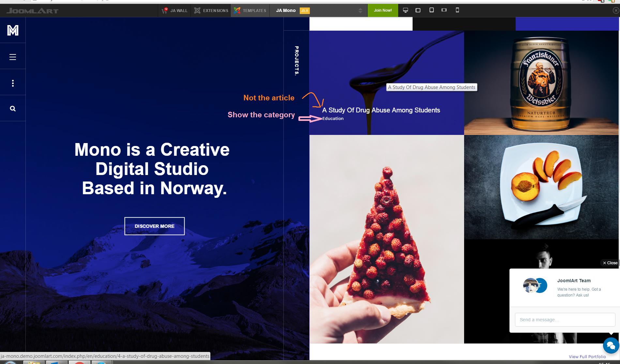Open the sliced peach plate project thumbnail
620x364 pixels.
point(541,187)
